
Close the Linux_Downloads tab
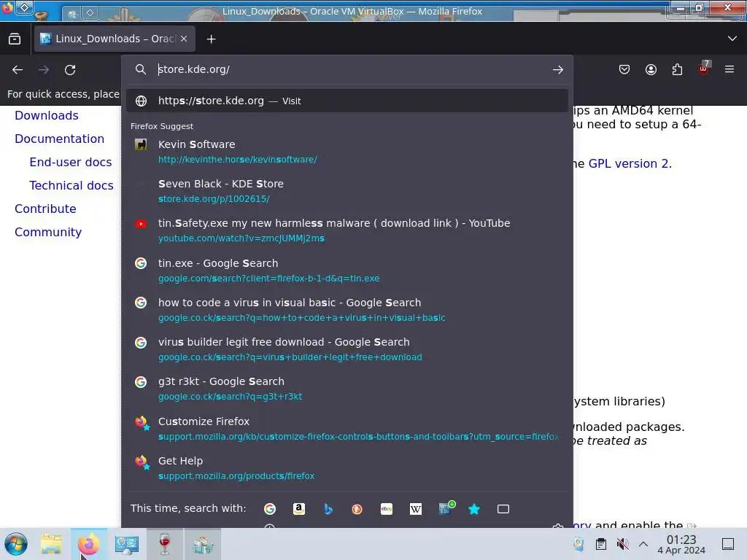pos(184,39)
